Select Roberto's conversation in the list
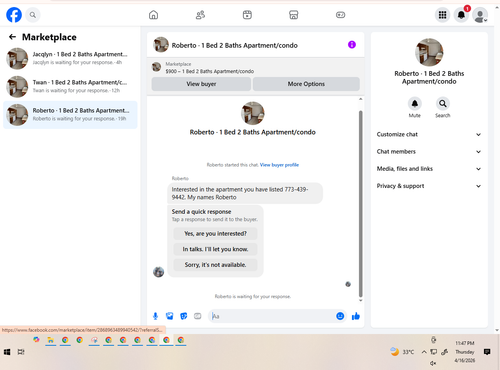 pyautogui.click(x=70, y=115)
